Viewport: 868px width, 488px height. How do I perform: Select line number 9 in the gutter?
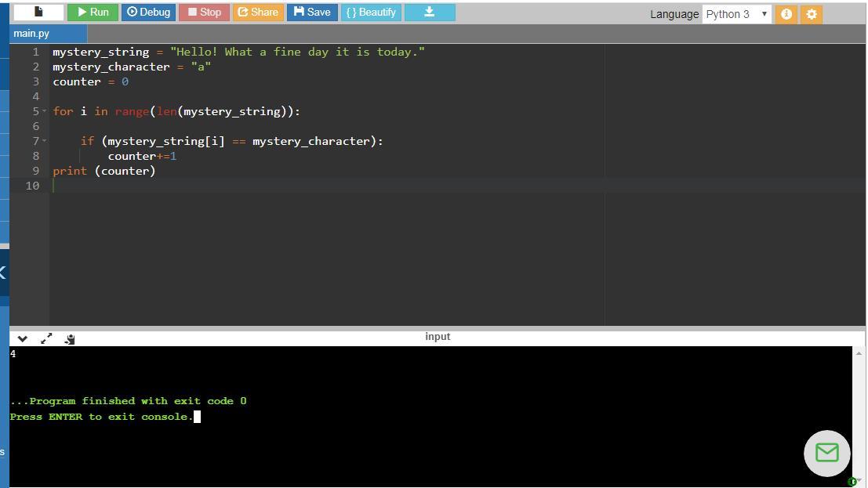tap(35, 171)
